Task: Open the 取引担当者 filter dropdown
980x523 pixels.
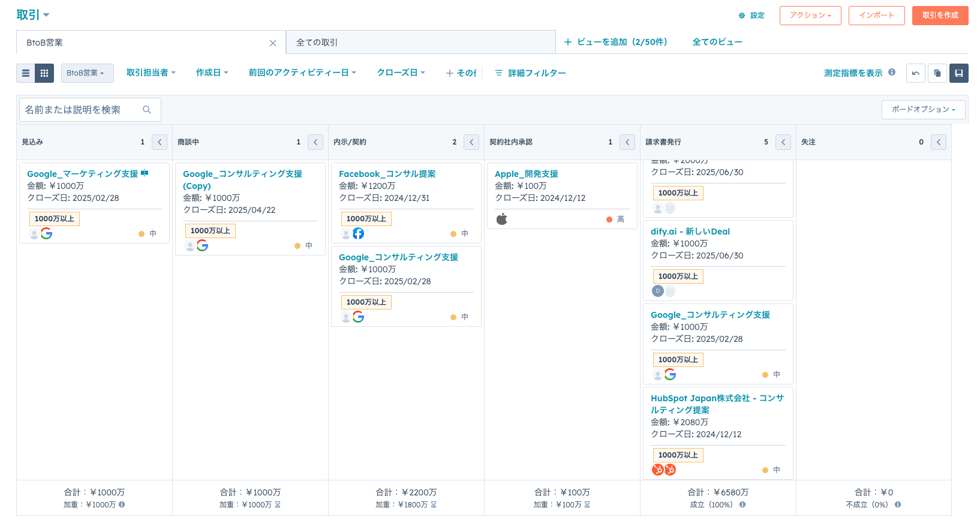Action: pyautogui.click(x=151, y=73)
